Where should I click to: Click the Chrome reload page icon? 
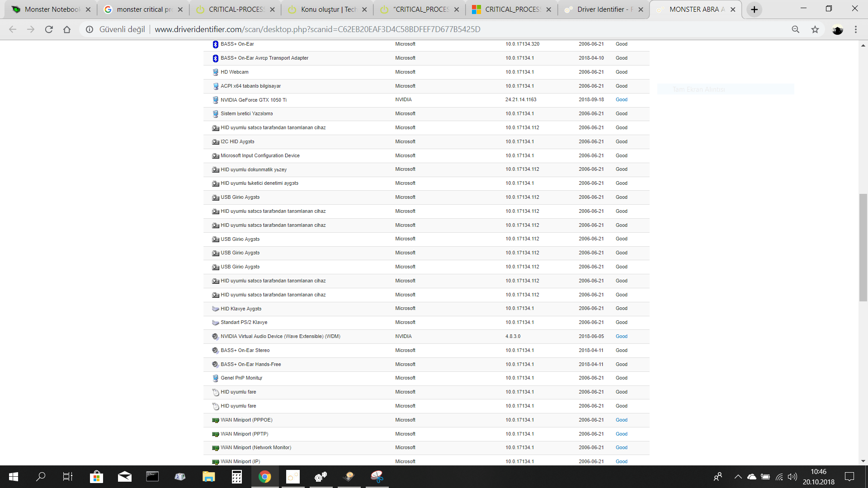point(49,29)
